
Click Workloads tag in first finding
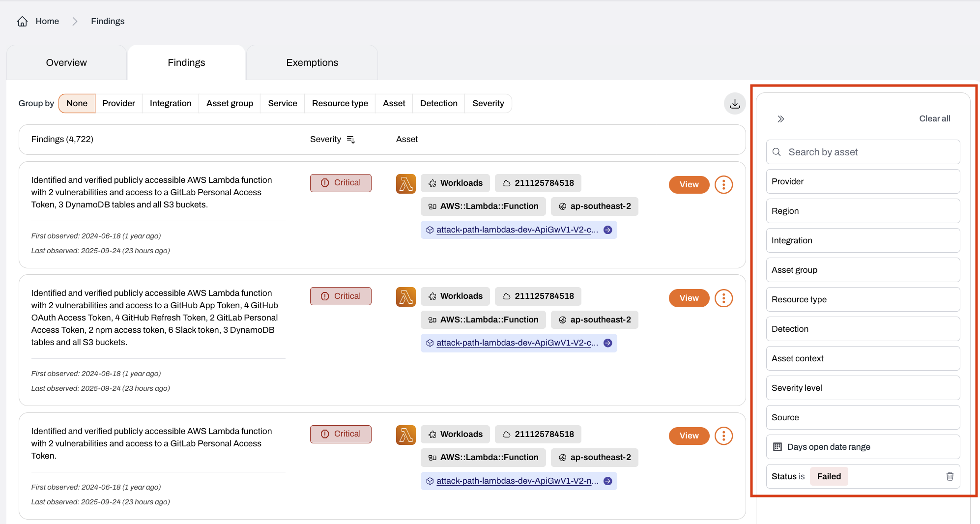click(455, 183)
